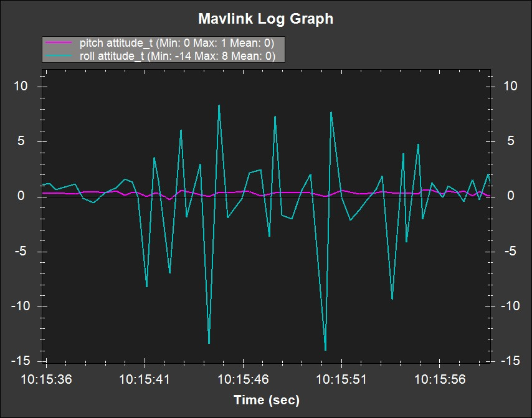Image resolution: width=532 pixels, height=418 pixels.
Task: Click the right axis 10 label
Action: coord(510,86)
